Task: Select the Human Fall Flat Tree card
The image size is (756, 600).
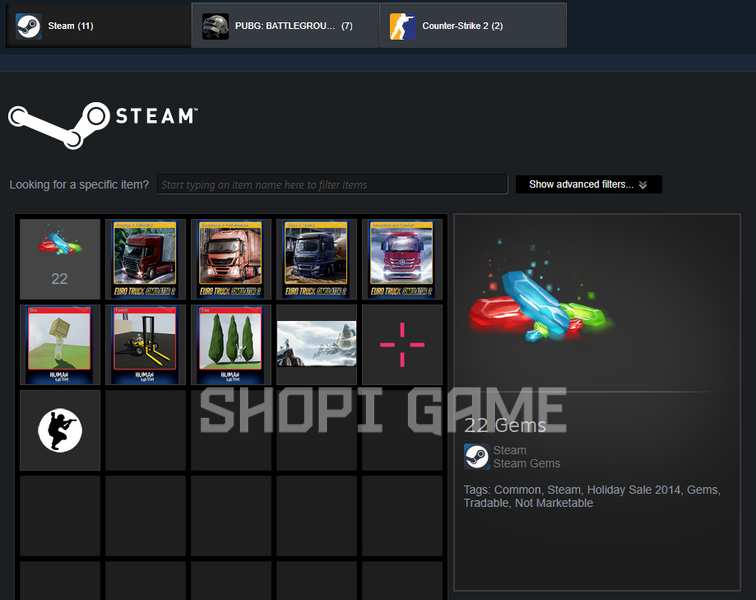Action: 231,344
